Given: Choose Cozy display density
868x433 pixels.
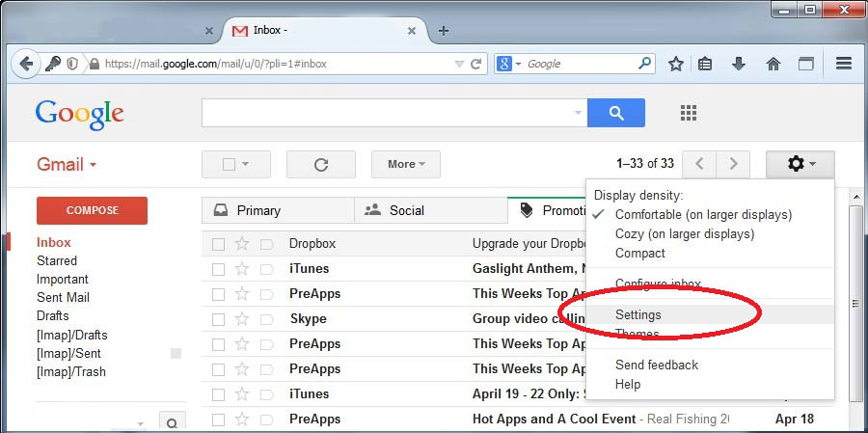Looking at the screenshot, I should tap(685, 233).
